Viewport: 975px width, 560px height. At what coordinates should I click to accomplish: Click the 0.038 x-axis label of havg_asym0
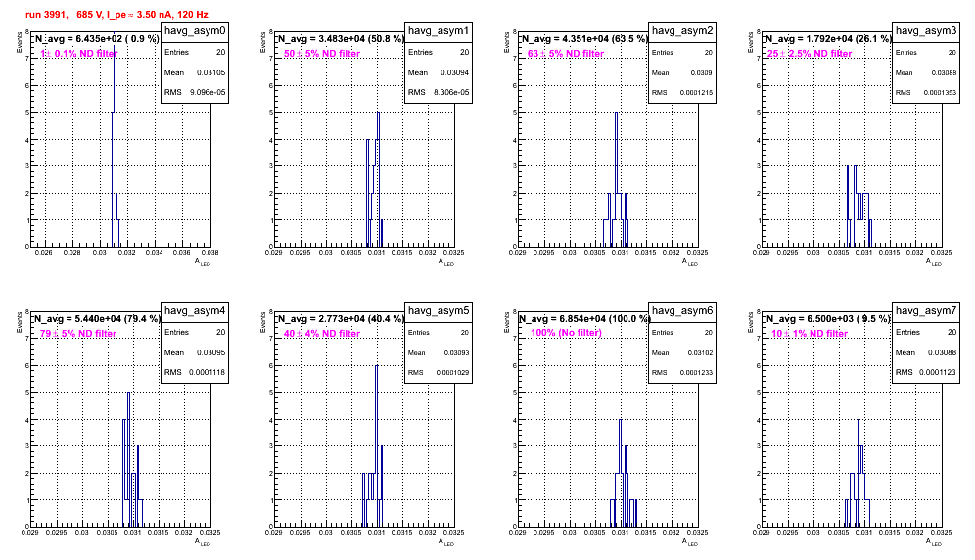pyautogui.click(x=210, y=253)
